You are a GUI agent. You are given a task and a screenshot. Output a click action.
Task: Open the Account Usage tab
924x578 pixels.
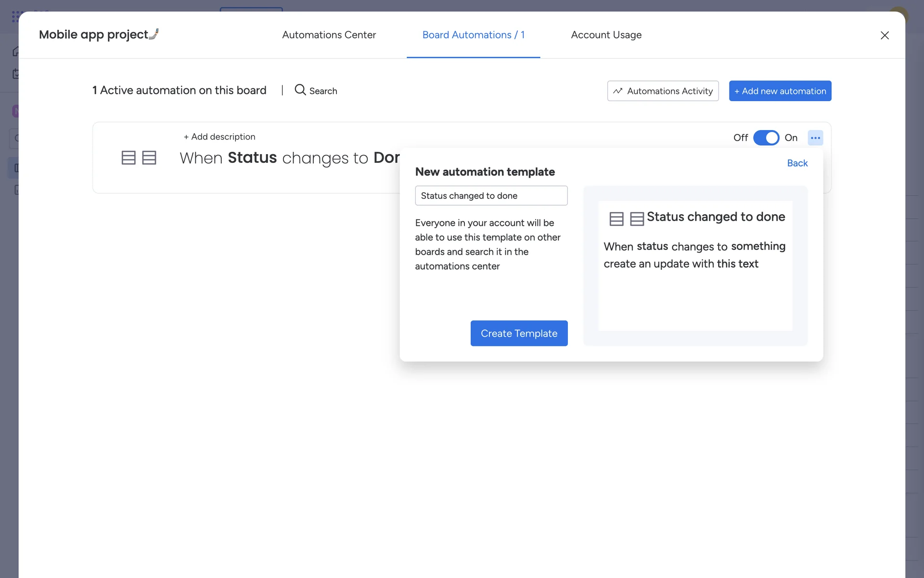606,35
